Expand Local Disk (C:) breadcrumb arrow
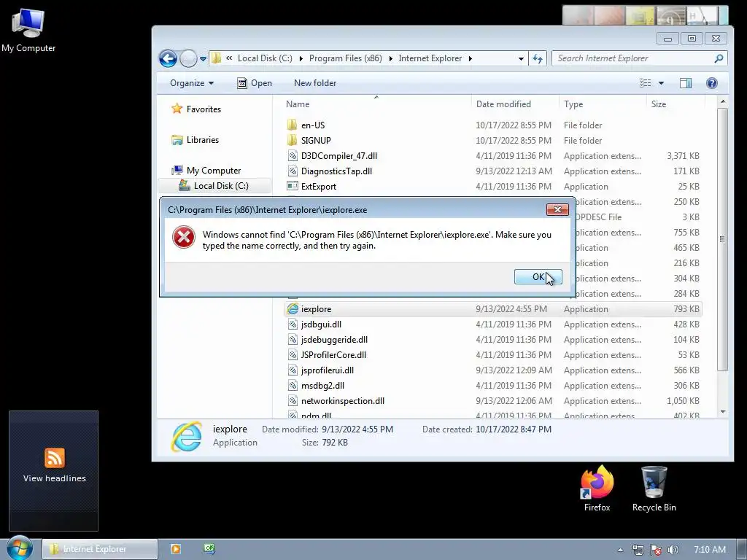This screenshot has width=747, height=560. 301,58
